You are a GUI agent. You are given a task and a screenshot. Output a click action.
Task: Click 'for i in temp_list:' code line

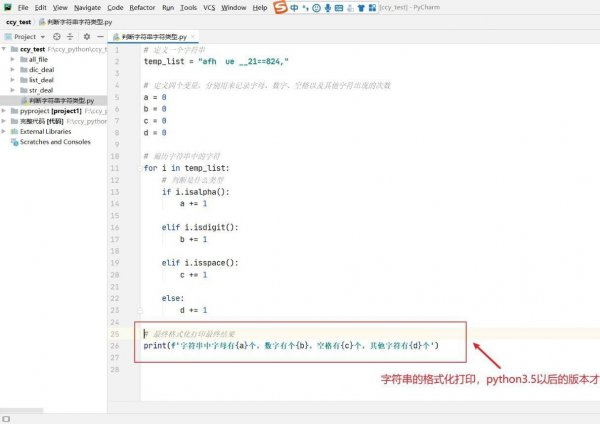[186, 168]
